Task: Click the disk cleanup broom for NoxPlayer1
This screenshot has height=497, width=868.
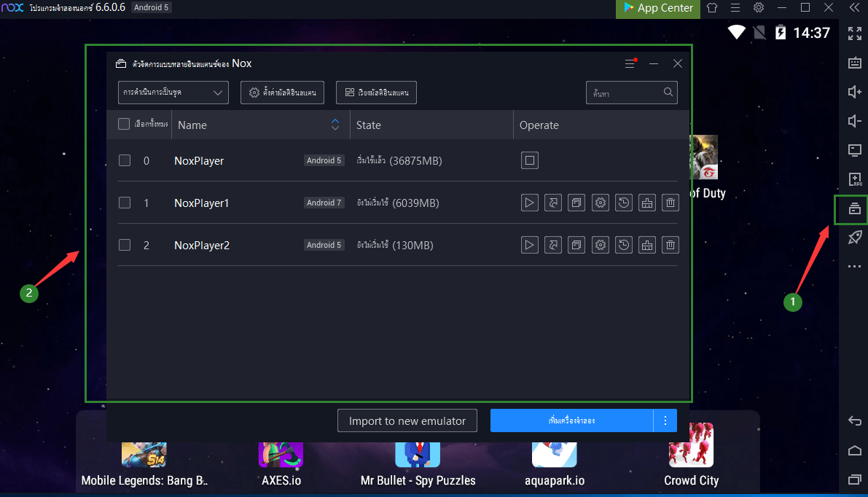Action: pos(646,203)
